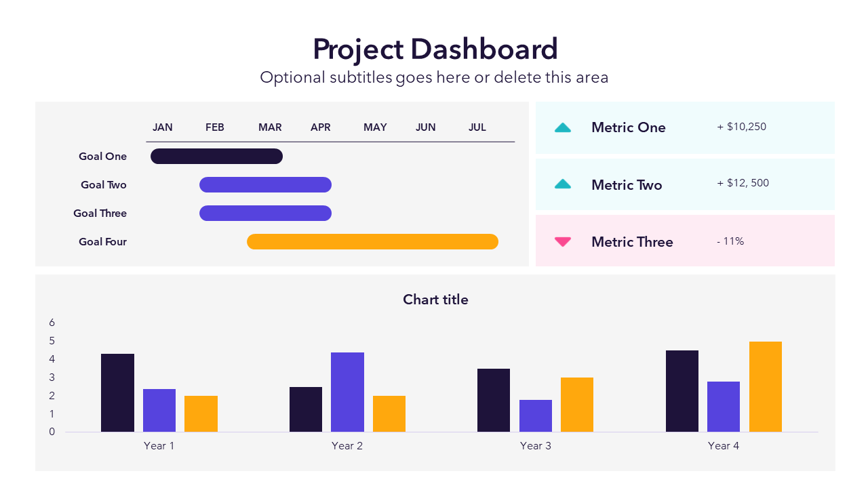
Task: Click the Metric One label
Action: click(628, 127)
